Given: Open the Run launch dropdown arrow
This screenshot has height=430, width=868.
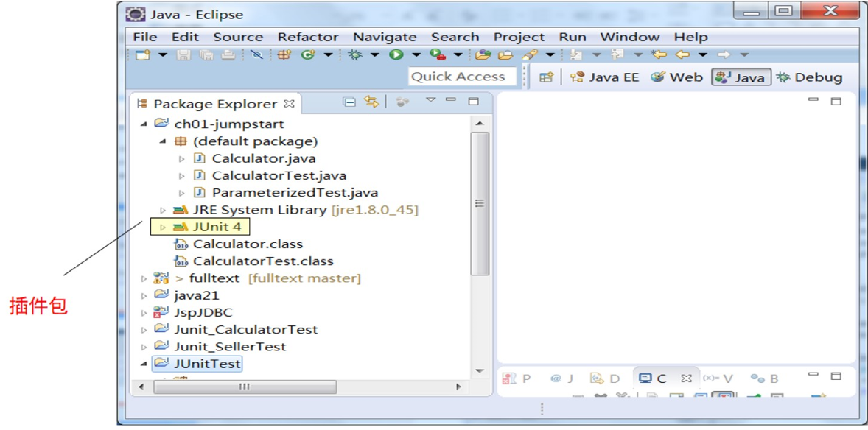Looking at the screenshot, I should pyautogui.click(x=416, y=54).
